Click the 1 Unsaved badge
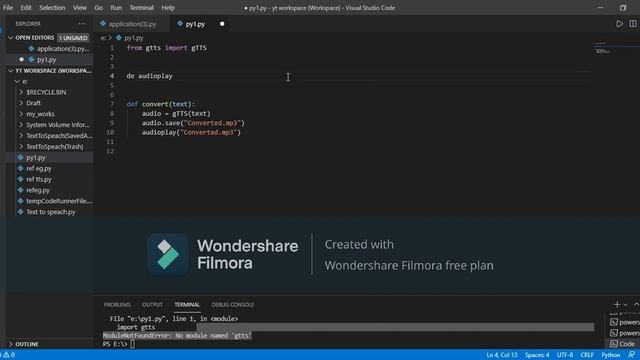The height and width of the screenshot is (360, 640). pyautogui.click(x=73, y=38)
